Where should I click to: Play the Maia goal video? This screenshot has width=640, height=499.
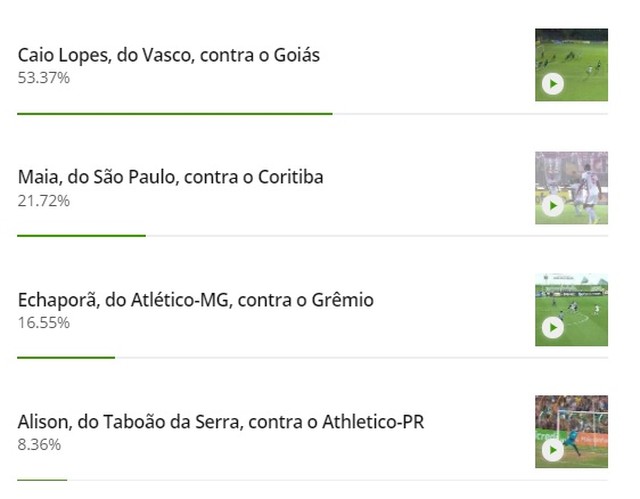[x=552, y=206]
